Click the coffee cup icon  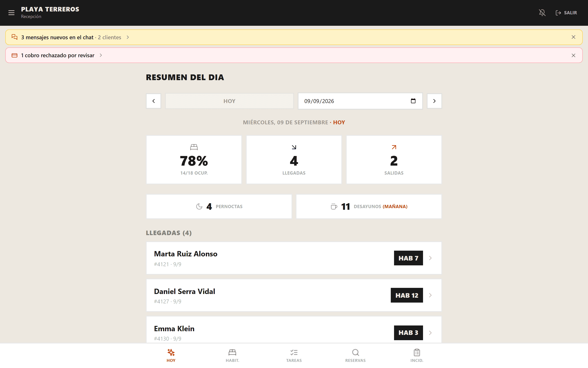coord(334,206)
